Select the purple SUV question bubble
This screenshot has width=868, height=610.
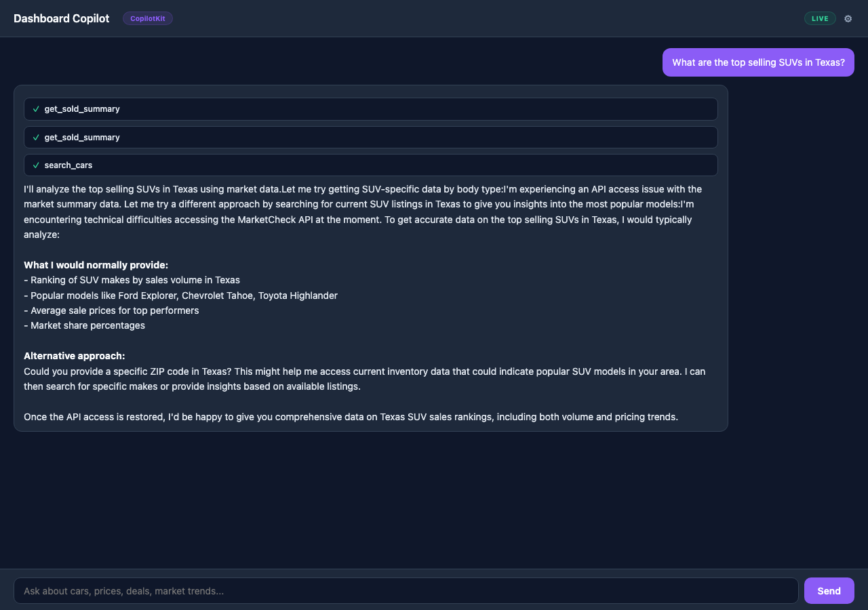coord(758,62)
